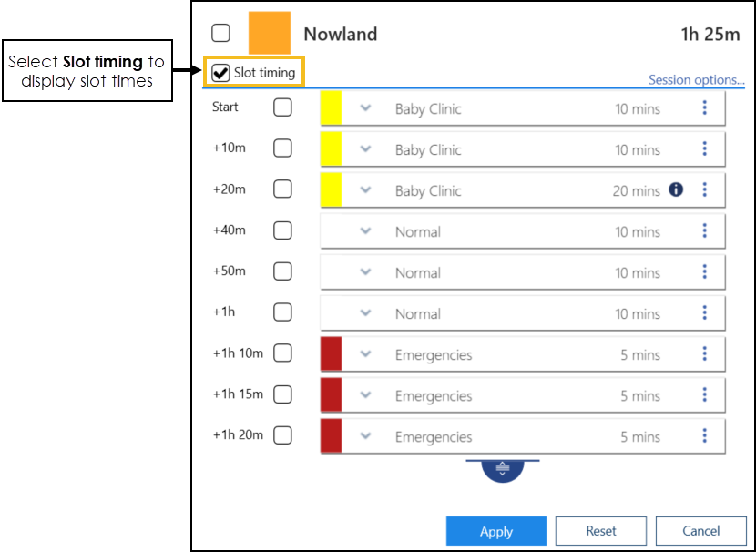Click info icon on 20 mins slot
This screenshot has width=756, height=552.
click(676, 189)
